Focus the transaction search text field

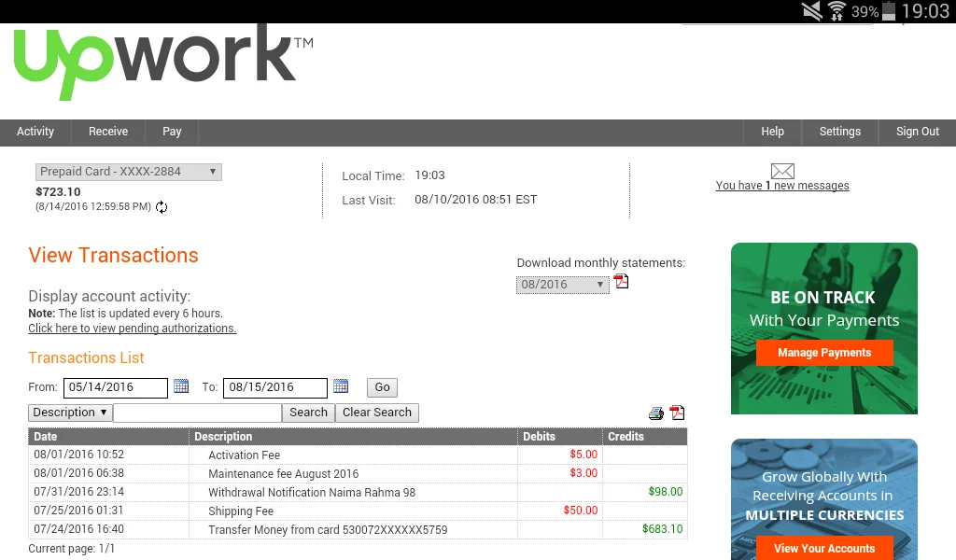click(x=197, y=413)
